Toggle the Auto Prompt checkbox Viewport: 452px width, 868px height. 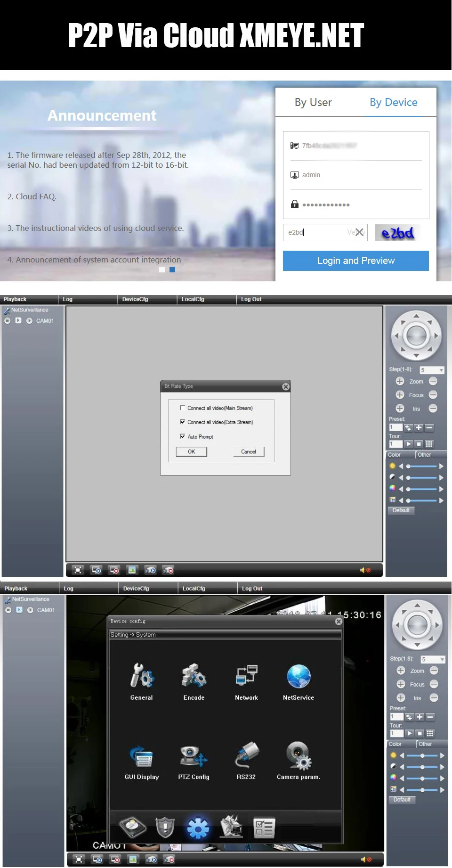point(183,436)
